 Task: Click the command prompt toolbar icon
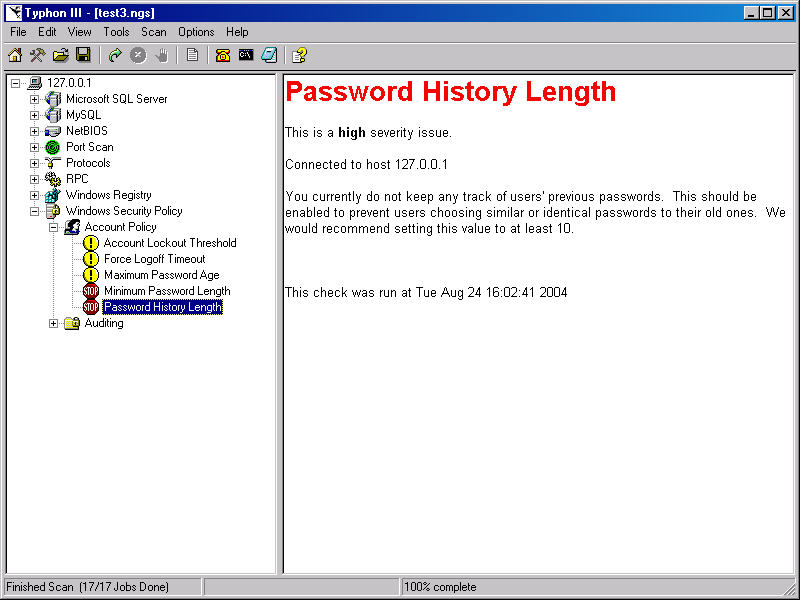246,54
